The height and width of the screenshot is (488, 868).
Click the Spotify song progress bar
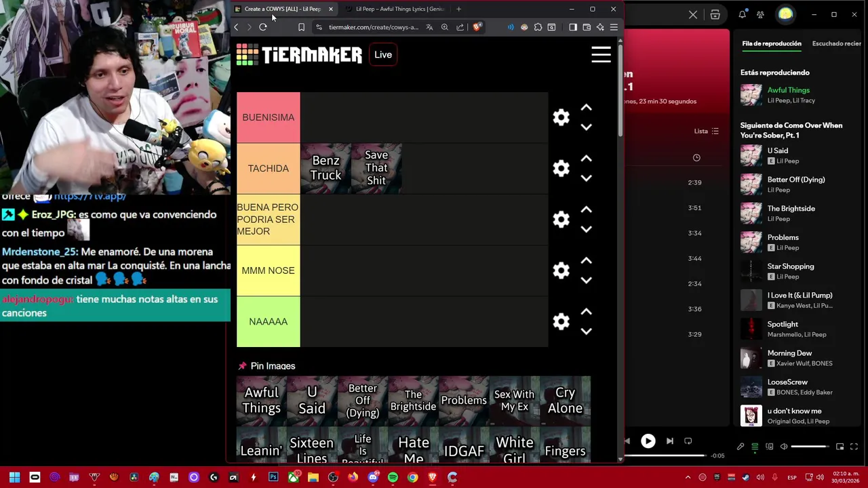(665, 455)
